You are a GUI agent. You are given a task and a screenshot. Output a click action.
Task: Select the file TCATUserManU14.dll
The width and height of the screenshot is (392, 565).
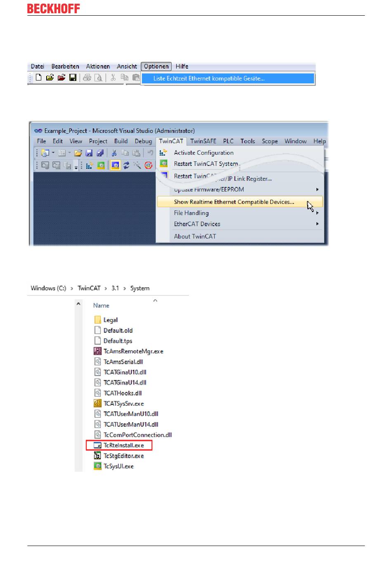pos(131,424)
